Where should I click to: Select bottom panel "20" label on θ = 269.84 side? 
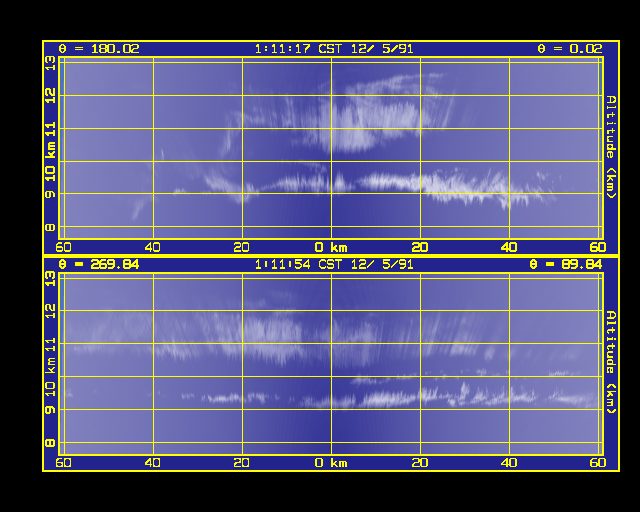(241, 463)
